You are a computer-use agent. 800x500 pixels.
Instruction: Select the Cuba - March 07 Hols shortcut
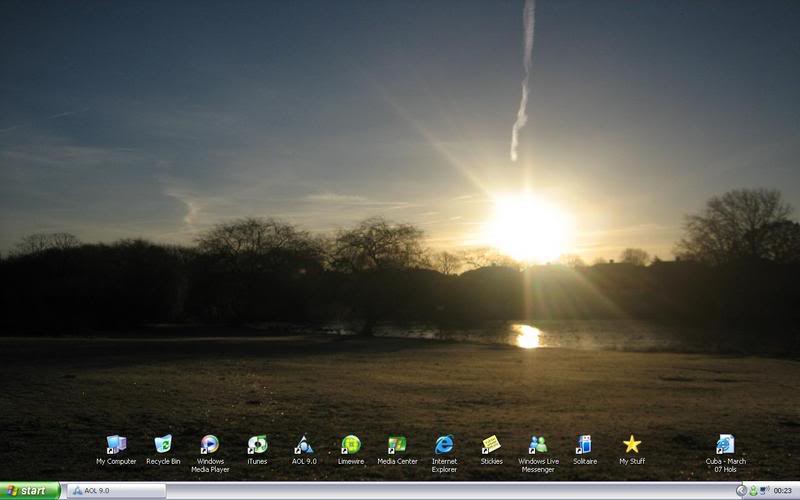725,445
